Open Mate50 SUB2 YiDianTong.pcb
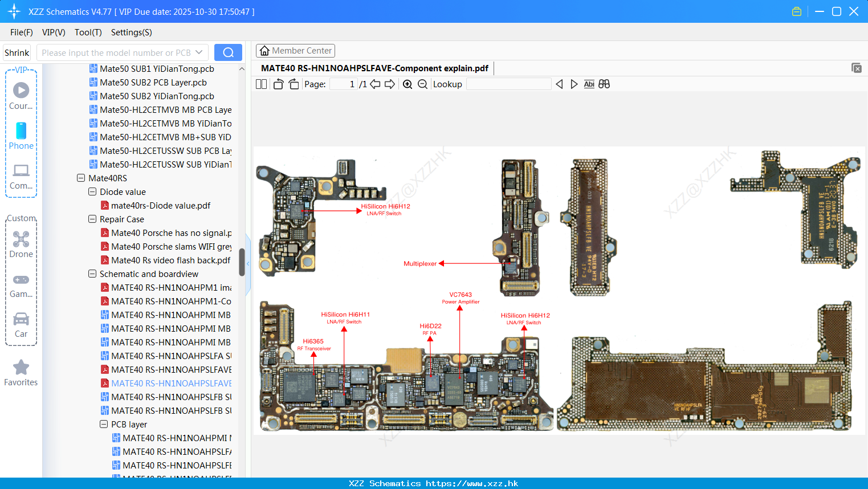The height and width of the screenshot is (489, 868). (152, 96)
